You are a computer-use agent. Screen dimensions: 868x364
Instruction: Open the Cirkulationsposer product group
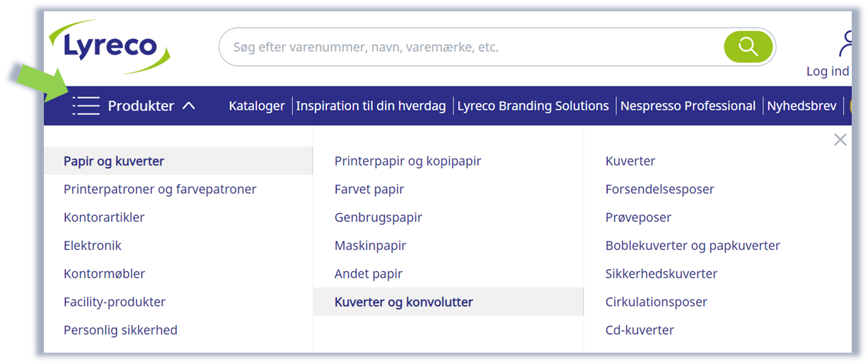coord(656,302)
